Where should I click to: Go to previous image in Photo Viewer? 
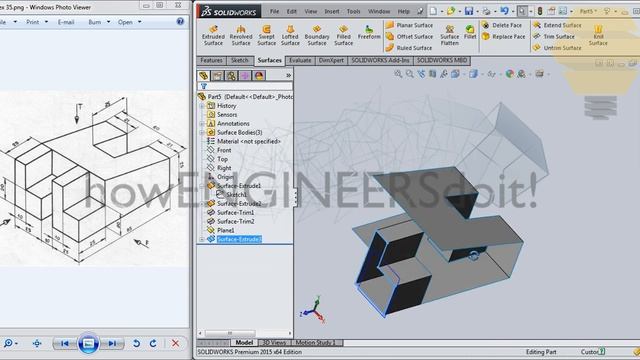[x=65, y=344]
